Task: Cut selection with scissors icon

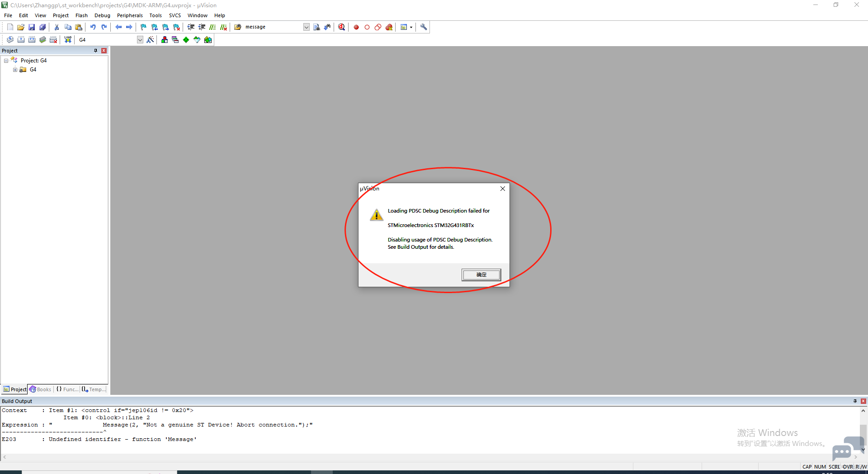Action: coord(57,27)
